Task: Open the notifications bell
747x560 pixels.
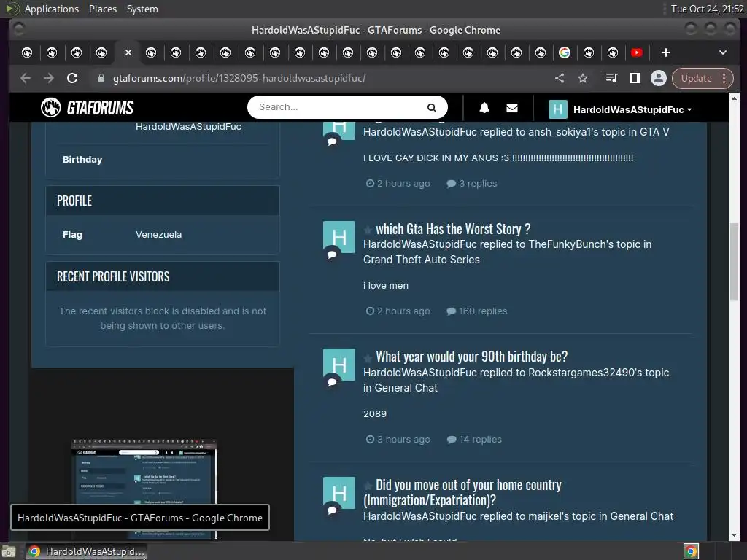Action: point(484,108)
